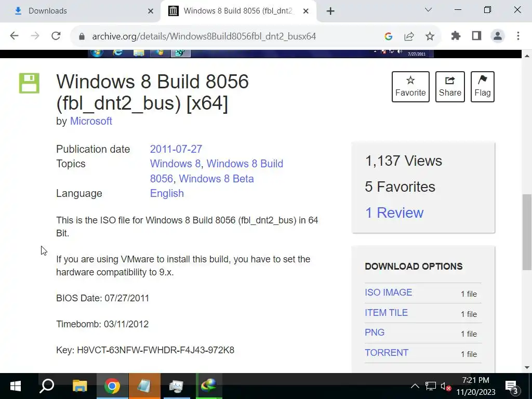Click the Share button on item page

pos(450,87)
